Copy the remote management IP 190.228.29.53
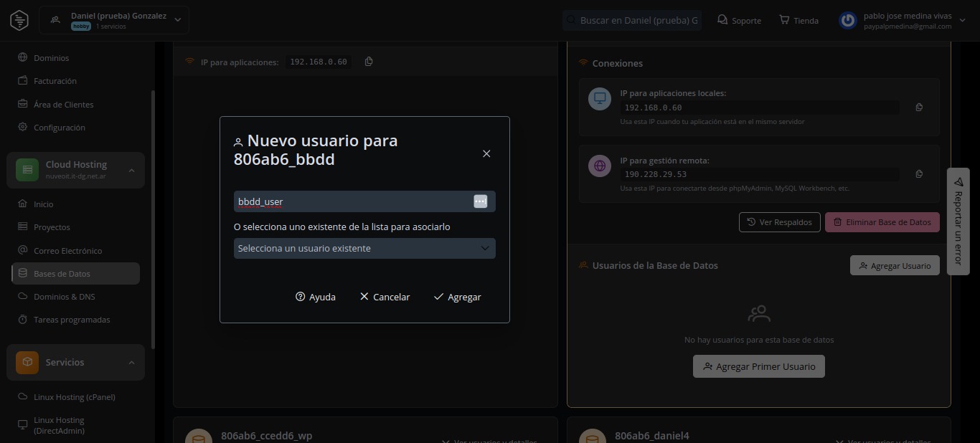The width and height of the screenshot is (980, 443). 919,174
